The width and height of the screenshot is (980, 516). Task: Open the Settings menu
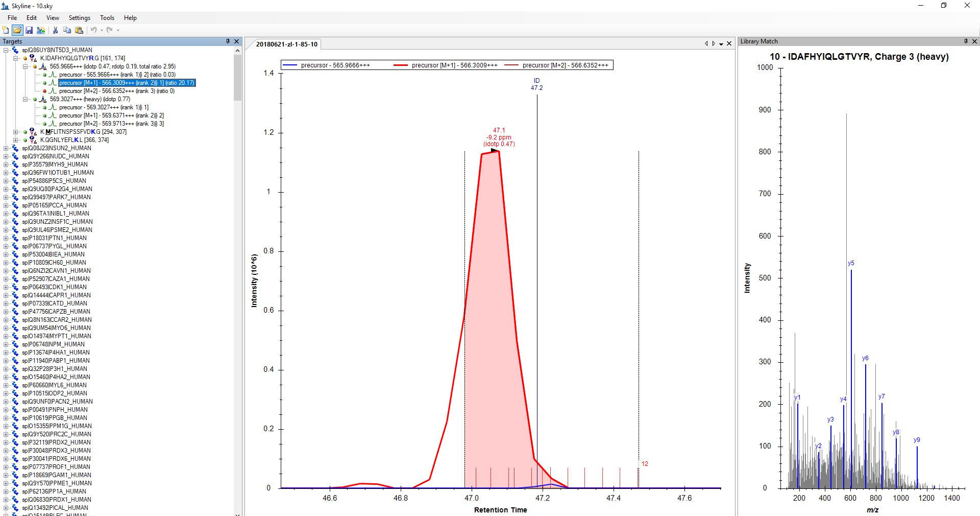[x=79, y=18]
